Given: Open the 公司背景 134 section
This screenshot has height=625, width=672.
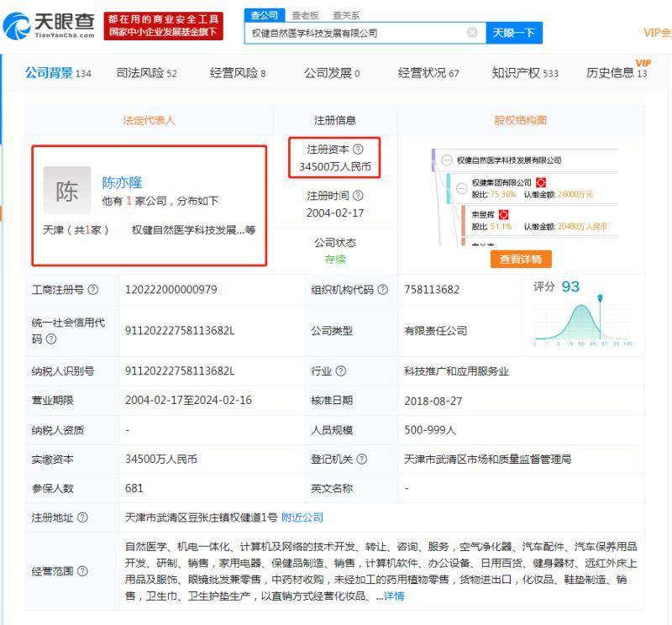Looking at the screenshot, I should point(58,73).
